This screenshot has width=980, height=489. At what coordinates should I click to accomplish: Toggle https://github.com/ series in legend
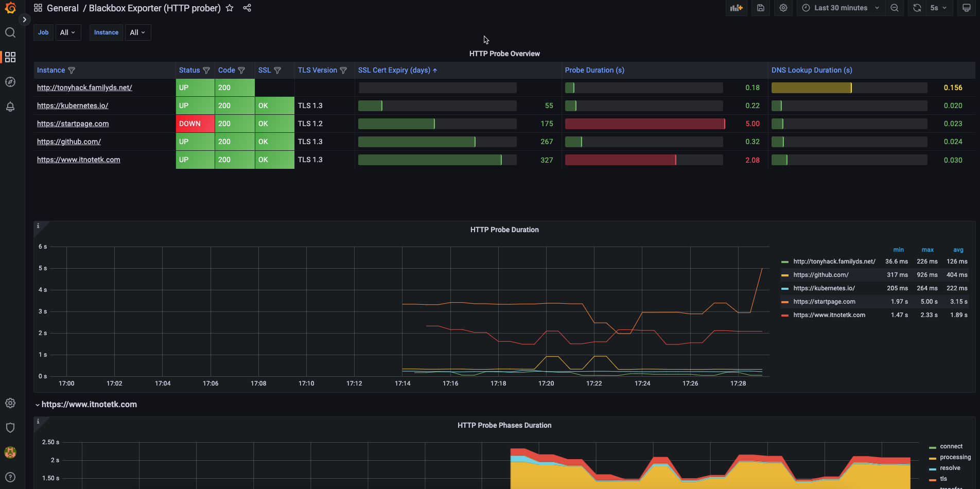click(x=821, y=275)
